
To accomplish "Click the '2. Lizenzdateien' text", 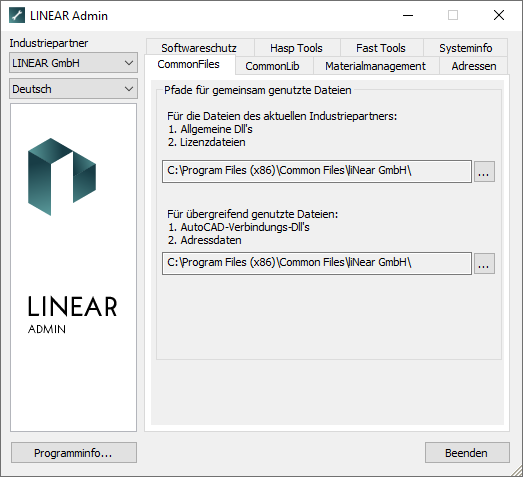I will coord(206,142).
